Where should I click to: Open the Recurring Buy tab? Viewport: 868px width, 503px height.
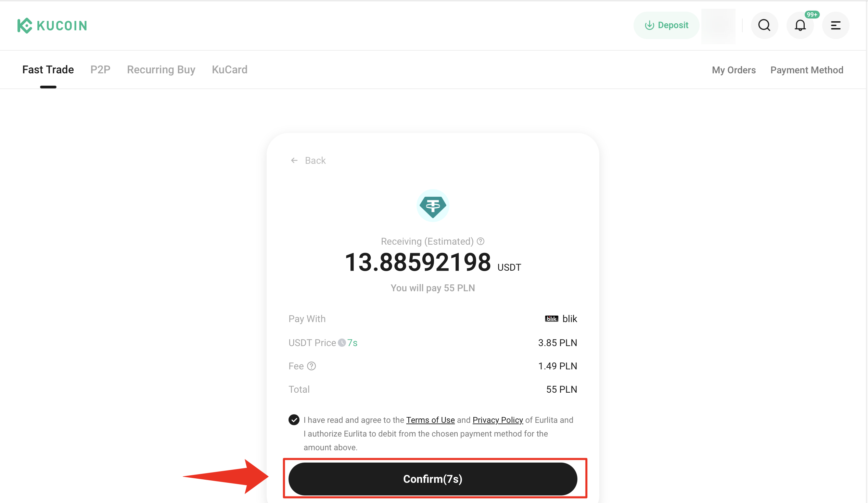coord(161,70)
